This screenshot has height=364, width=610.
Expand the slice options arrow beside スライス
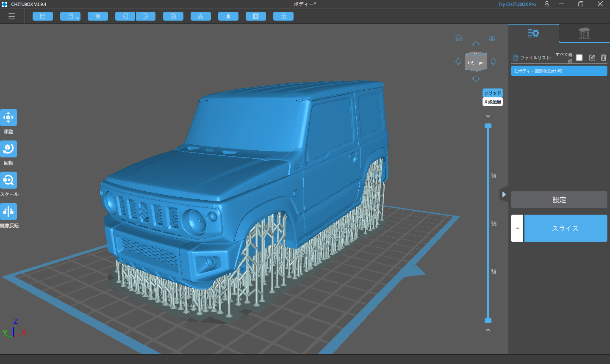coord(517,228)
